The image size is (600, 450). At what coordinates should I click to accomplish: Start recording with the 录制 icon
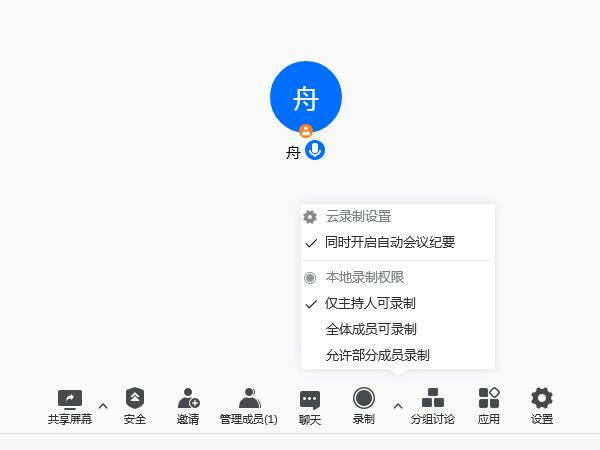[364, 398]
